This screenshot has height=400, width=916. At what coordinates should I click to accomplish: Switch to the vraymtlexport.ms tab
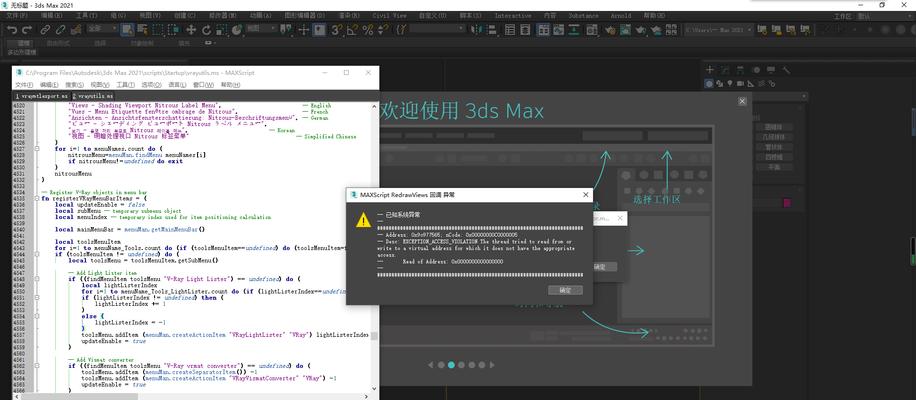click(x=41, y=96)
